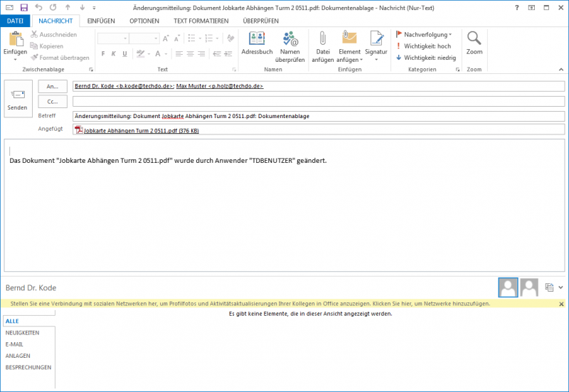Screen dimensions: 569x392
Task: Click the font color A button
Action: click(x=158, y=54)
